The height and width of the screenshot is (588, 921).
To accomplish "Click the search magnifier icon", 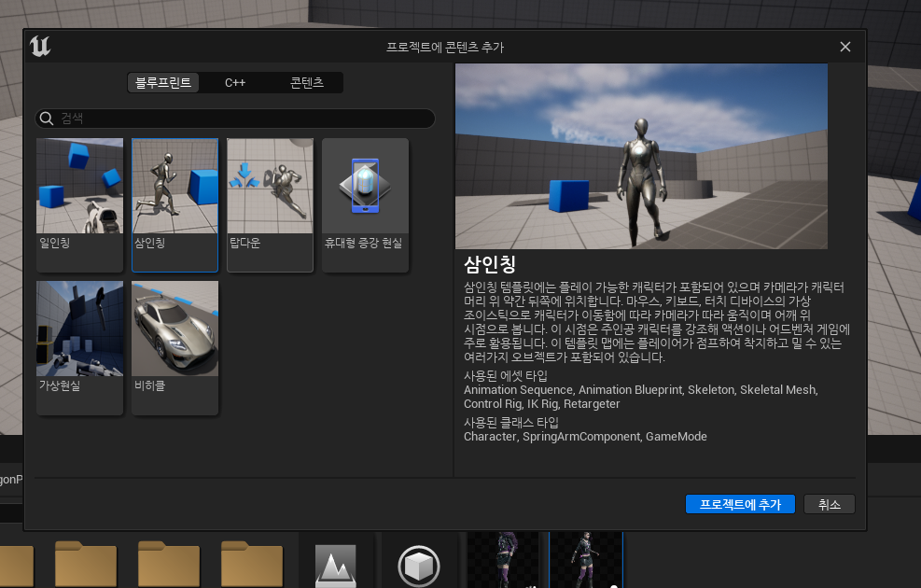I will [x=47, y=119].
